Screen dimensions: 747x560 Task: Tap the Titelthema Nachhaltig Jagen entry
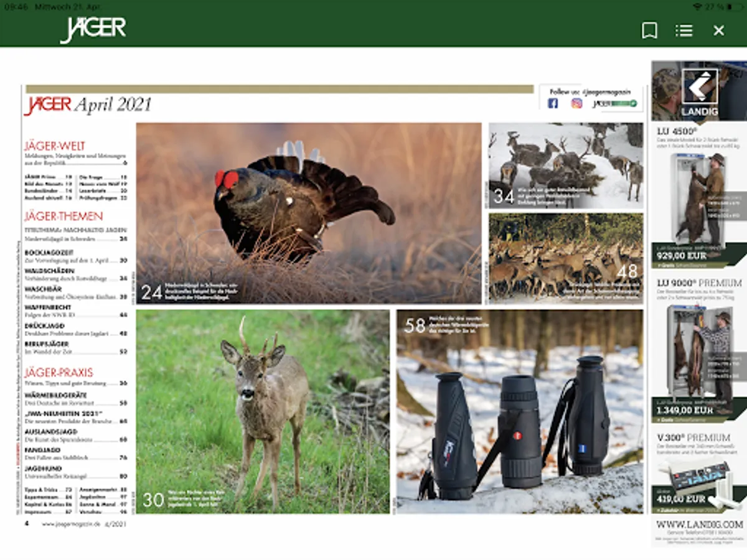pyautogui.click(x=75, y=234)
